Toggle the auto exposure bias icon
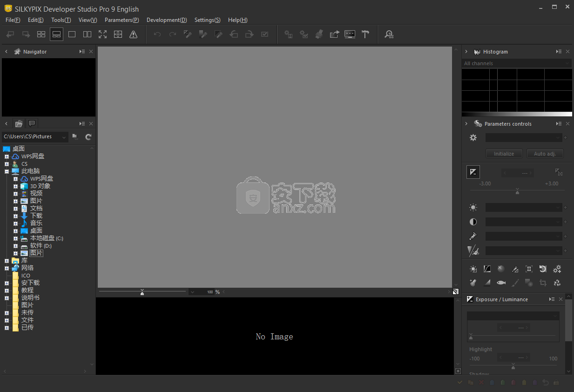 point(559,172)
